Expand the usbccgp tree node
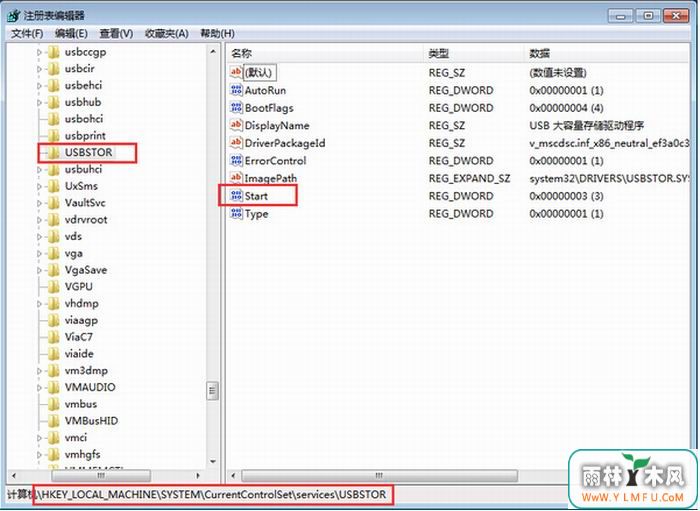The height and width of the screenshot is (511, 700). [x=39, y=53]
